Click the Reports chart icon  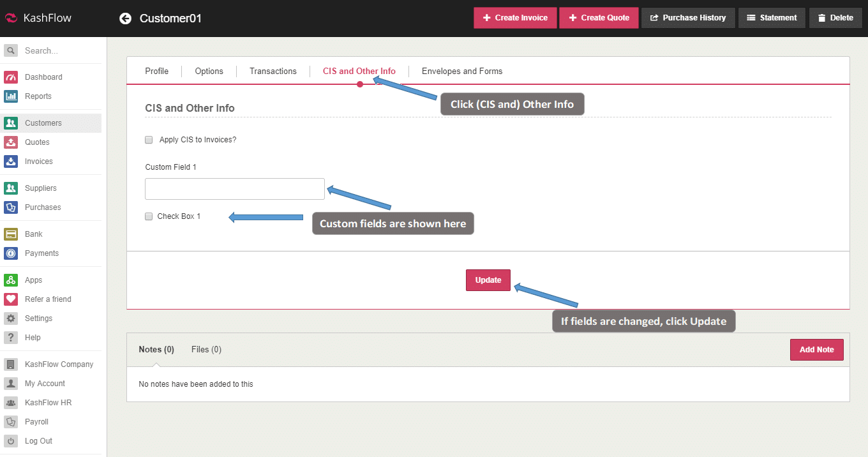click(x=11, y=96)
